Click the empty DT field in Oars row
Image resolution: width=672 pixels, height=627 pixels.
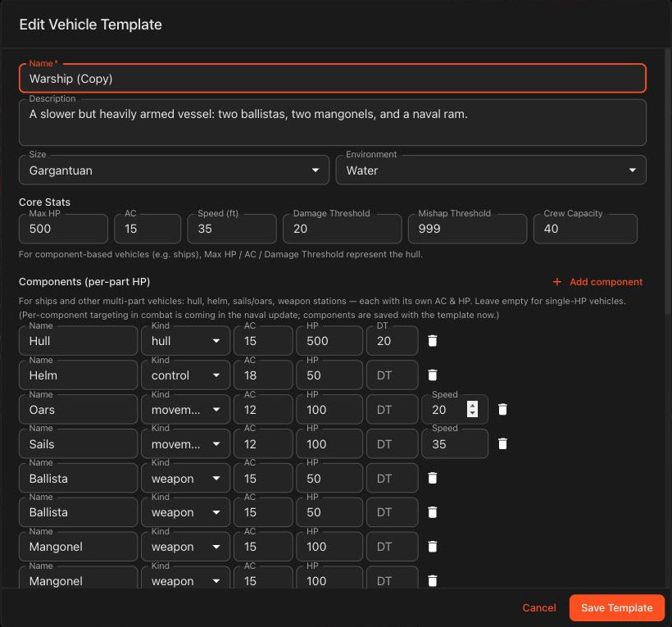(393, 409)
